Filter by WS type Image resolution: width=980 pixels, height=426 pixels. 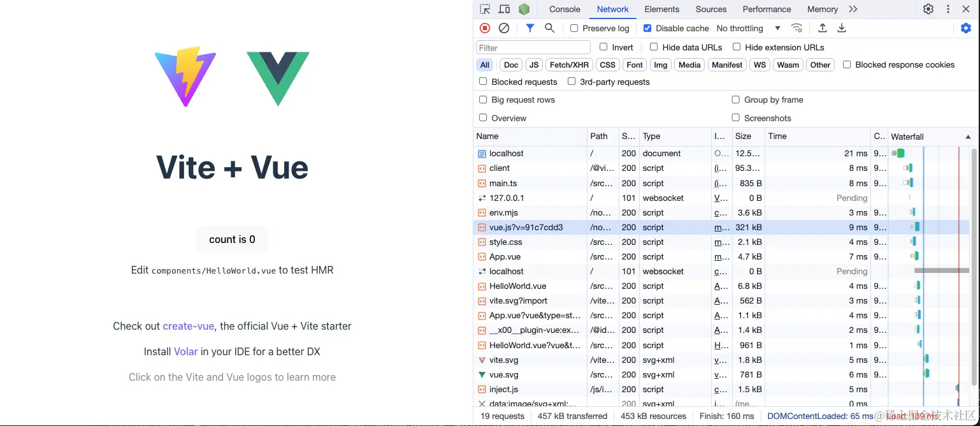760,65
